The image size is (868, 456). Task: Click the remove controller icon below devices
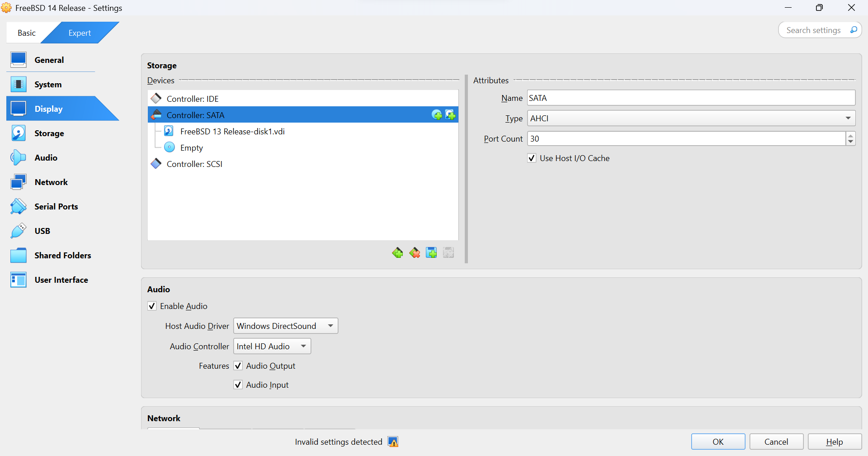[415, 253]
